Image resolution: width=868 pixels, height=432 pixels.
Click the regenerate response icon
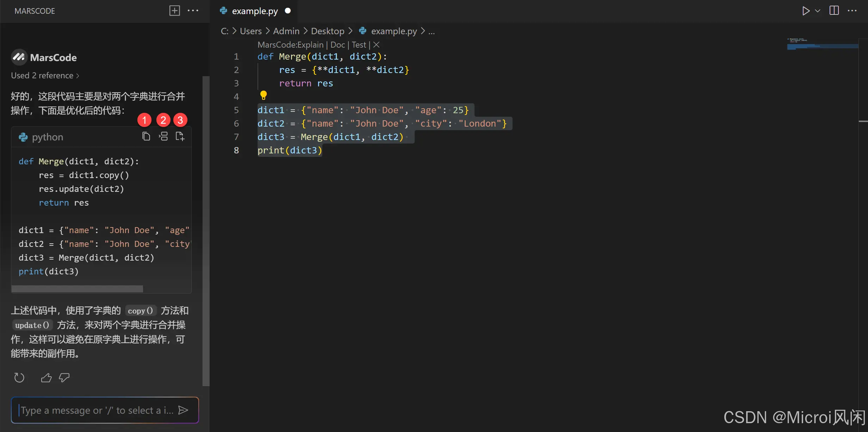pyautogui.click(x=19, y=378)
